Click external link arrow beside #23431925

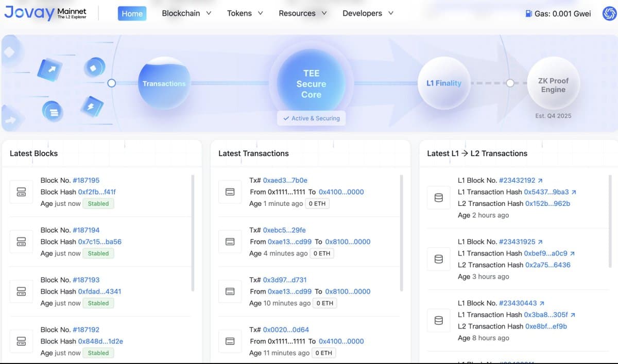click(x=540, y=242)
